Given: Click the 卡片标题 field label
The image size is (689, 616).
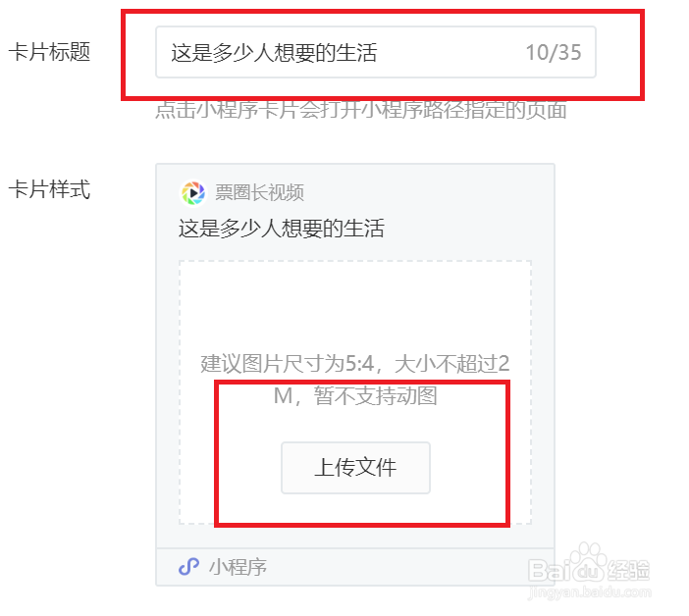Looking at the screenshot, I should tap(49, 52).
